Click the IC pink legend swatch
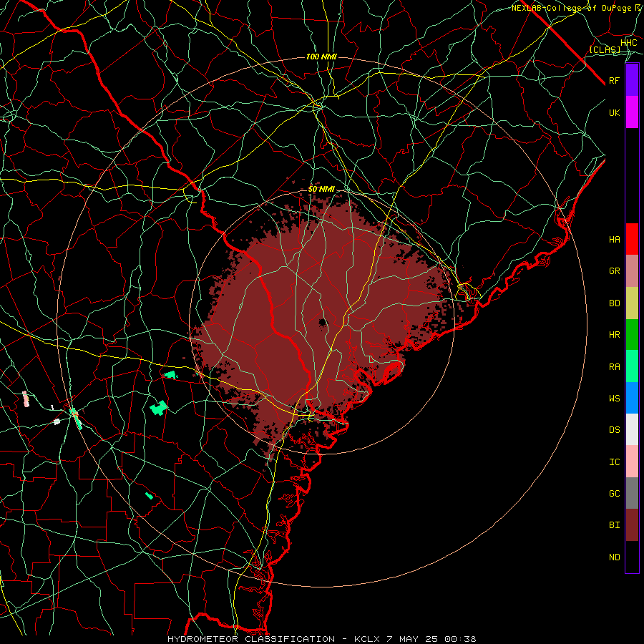The width and height of the screenshot is (644, 644). coord(632,462)
